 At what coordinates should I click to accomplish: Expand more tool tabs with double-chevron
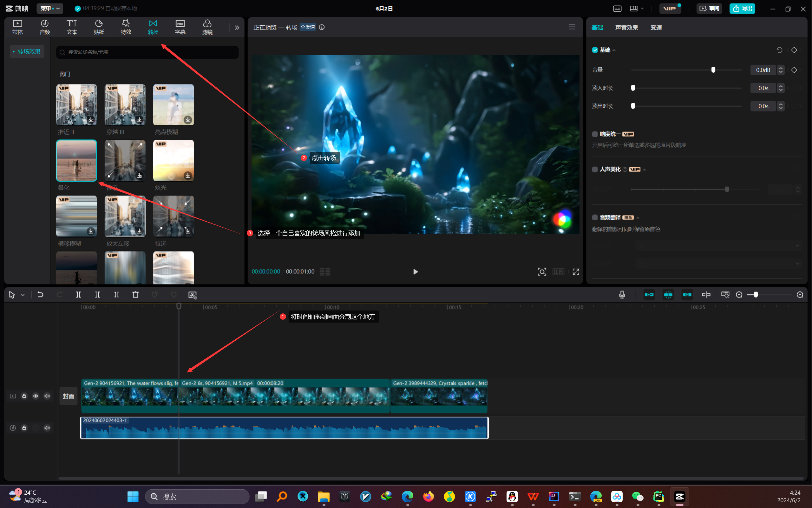tap(237, 28)
